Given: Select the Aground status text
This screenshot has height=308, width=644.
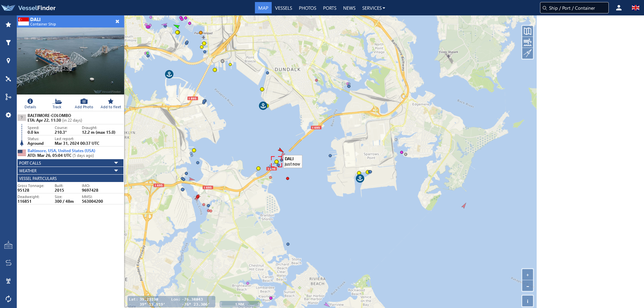Looking at the screenshot, I should tap(36, 143).
